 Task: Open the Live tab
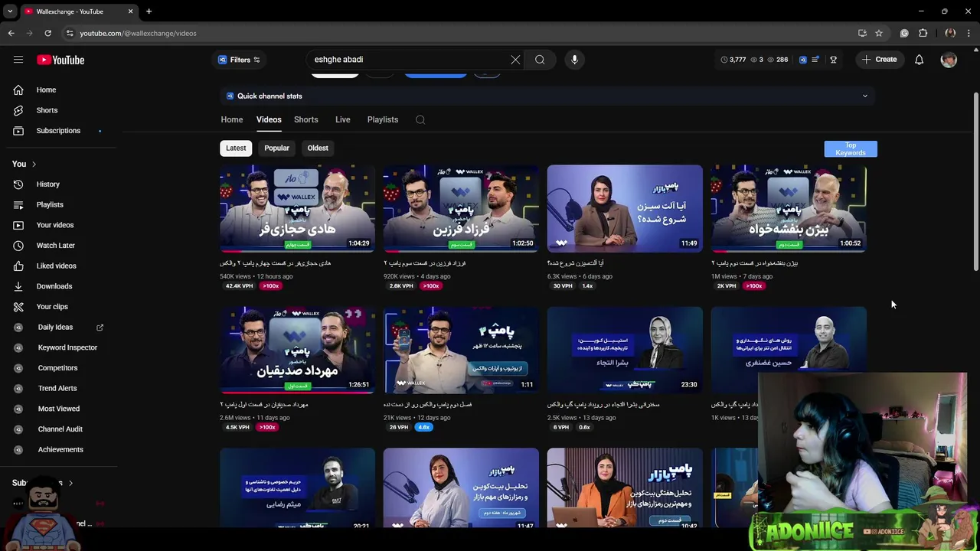pyautogui.click(x=342, y=119)
